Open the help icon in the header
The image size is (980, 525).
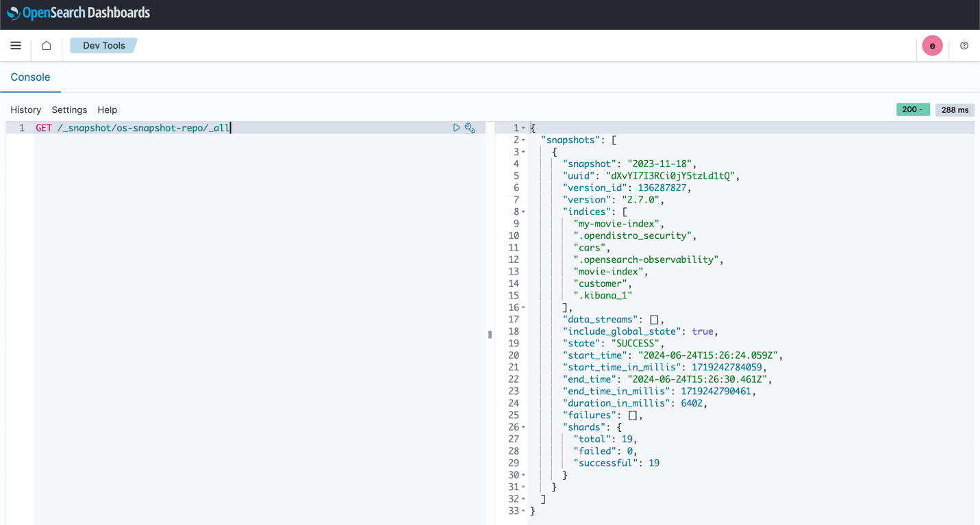pyautogui.click(x=964, y=46)
